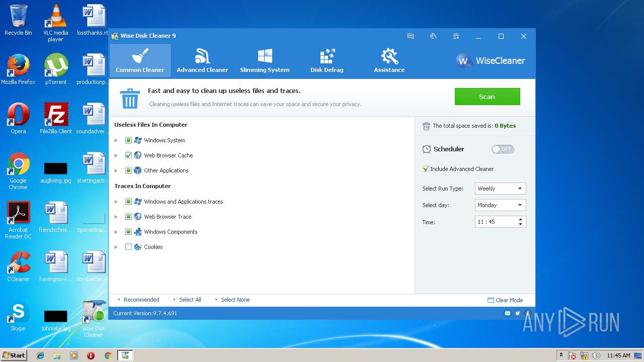Open the wrench settings icon in title bar

coord(433,36)
